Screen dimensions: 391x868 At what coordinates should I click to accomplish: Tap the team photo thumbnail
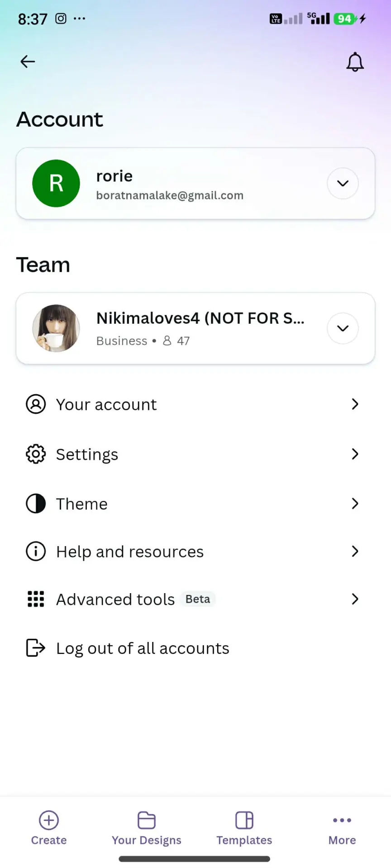[x=56, y=328]
